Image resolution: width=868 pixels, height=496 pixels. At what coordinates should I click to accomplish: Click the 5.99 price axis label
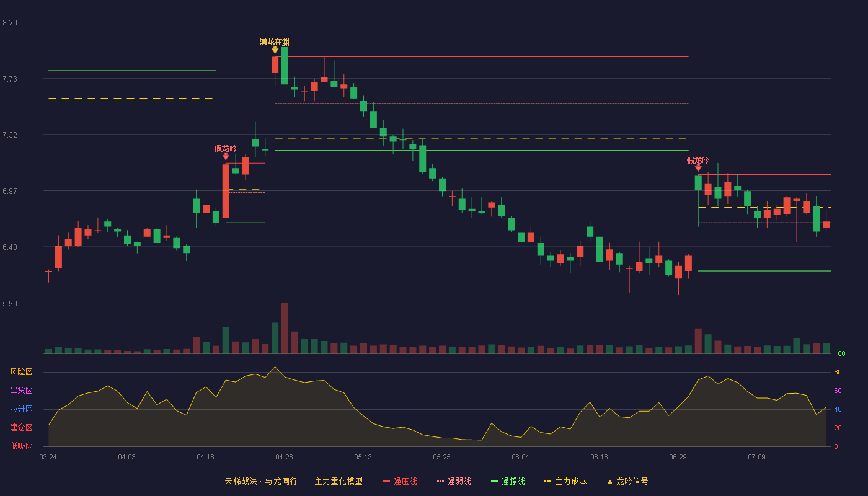[x=10, y=303]
